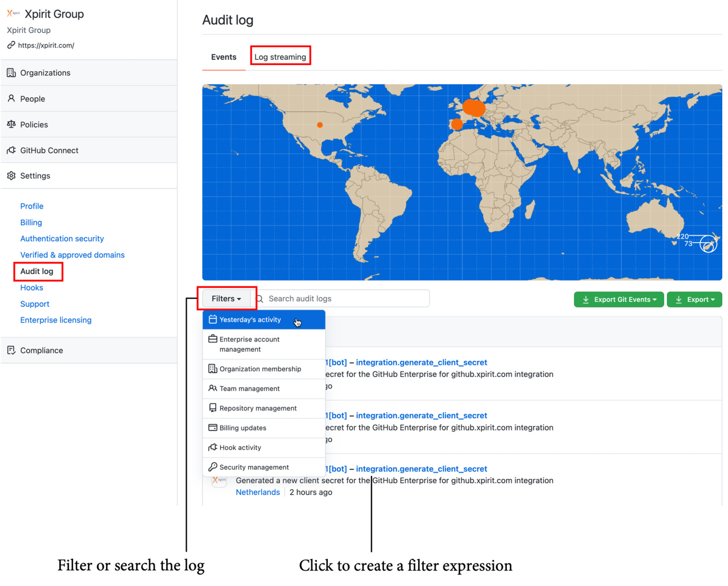728x586 pixels.
Task: Click the People person icon
Action: (x=11, y=98)
